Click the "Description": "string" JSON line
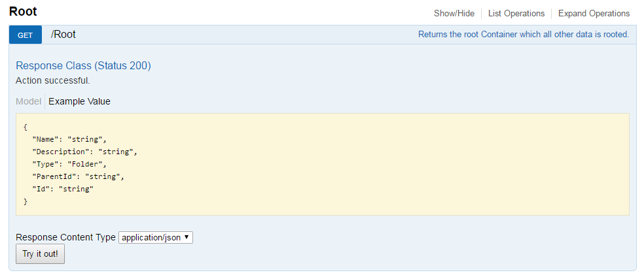The height and width of the screenshot is (277, 644). 84,152
